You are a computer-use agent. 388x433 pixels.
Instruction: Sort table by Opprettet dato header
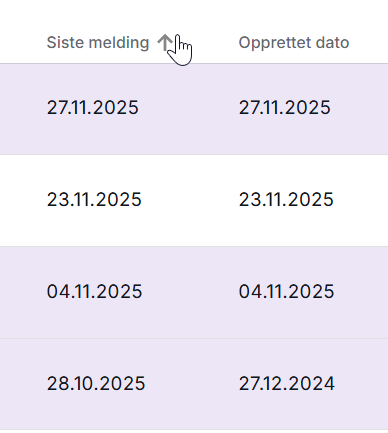[x=294, y=43]
